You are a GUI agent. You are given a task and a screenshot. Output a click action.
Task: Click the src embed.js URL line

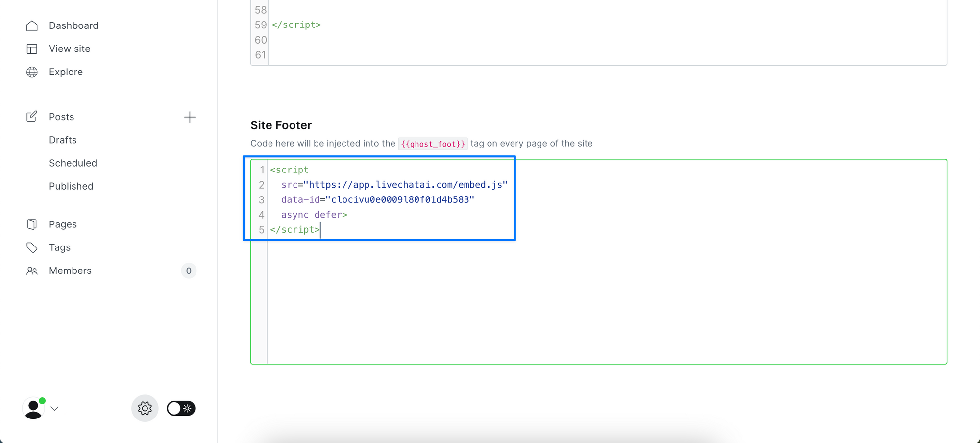point(394,185)
